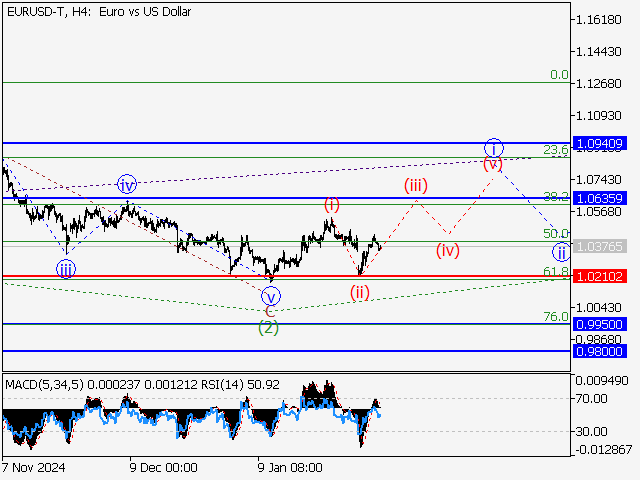Select the 1.09409 blue price level tag
This screenshot has width=640, height=480.
[x=600, y=144]
